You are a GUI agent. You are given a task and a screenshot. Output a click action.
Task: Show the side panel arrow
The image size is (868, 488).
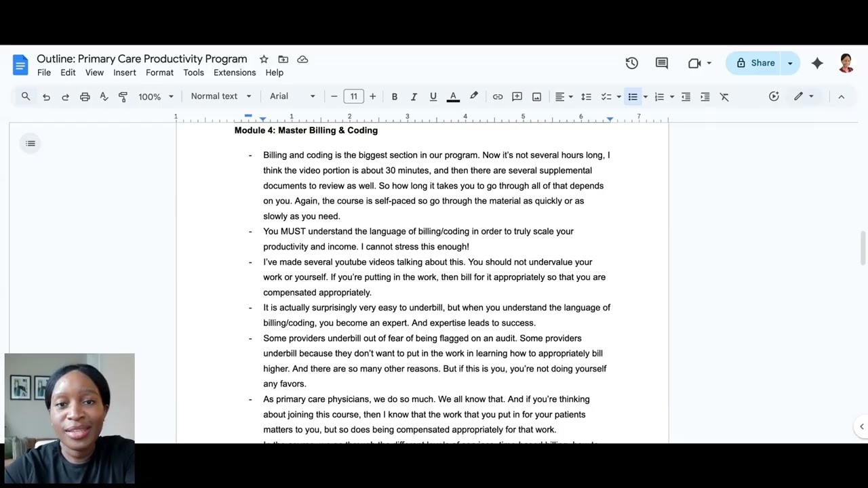pos(861,426)
